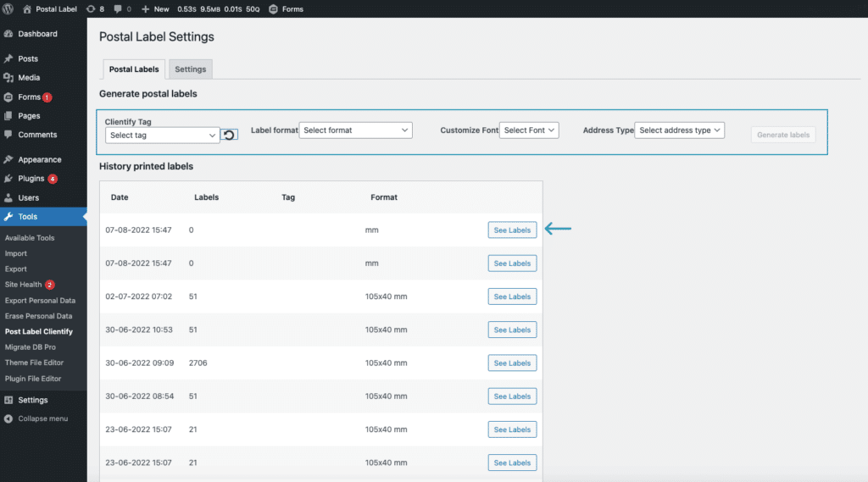Click the plus New icon
This screenshot has width=868, height=482.
pyautogui.click(x=145, y=8)
